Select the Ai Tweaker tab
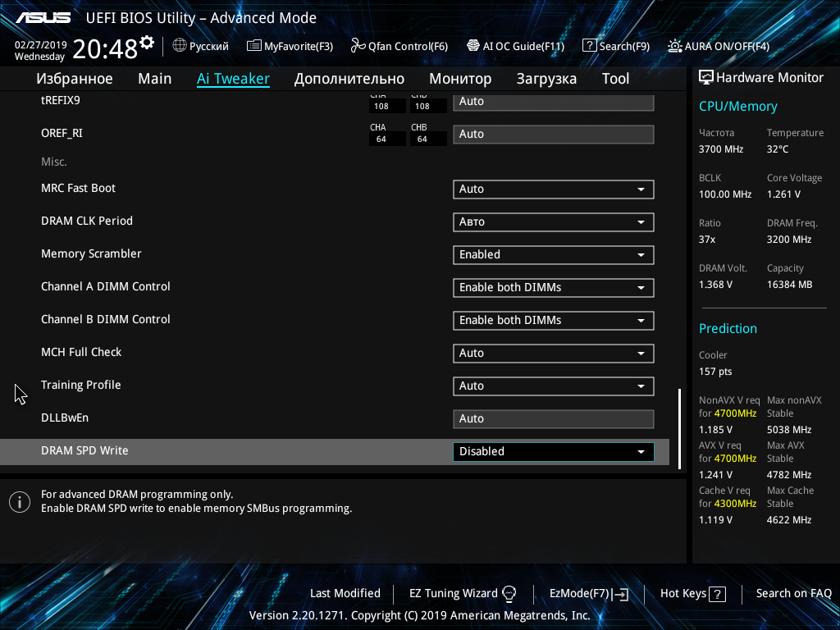 233,79
